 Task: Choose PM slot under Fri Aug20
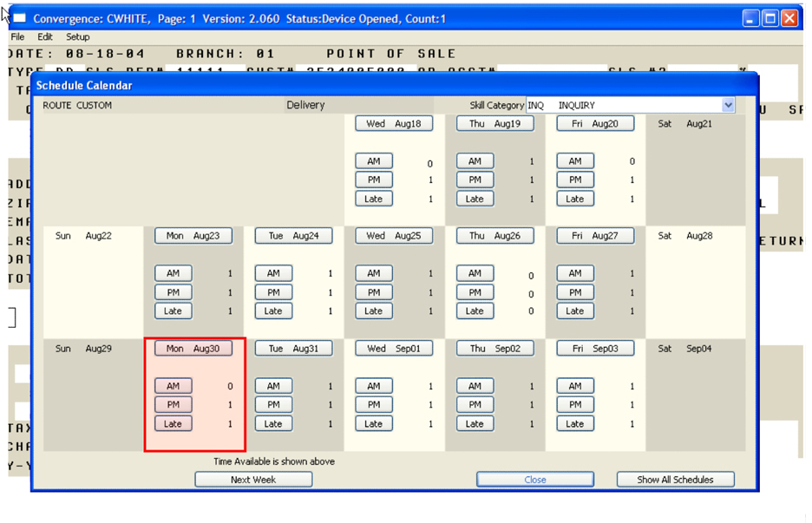(x=575, y=180)
